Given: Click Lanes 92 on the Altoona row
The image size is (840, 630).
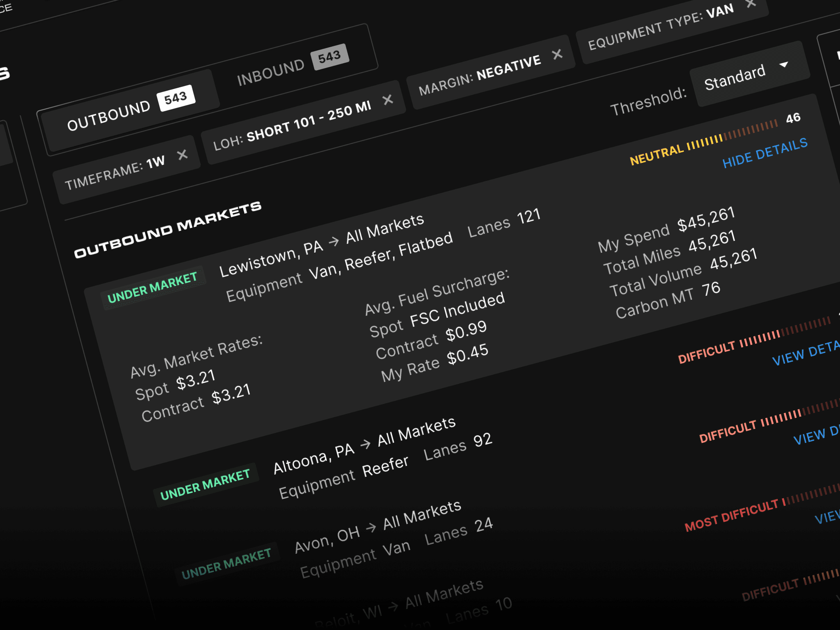Looking at the screenshot, I should coord(458,447).
